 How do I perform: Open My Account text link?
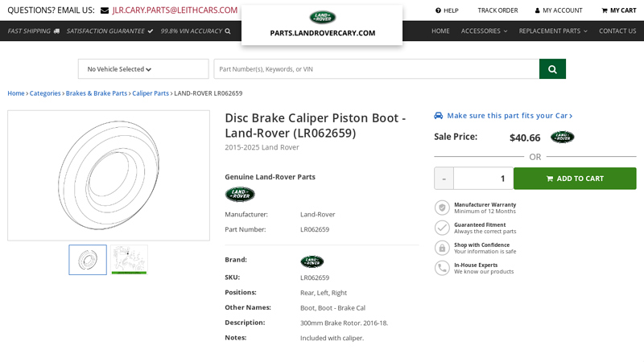click(x=562, y=10)
